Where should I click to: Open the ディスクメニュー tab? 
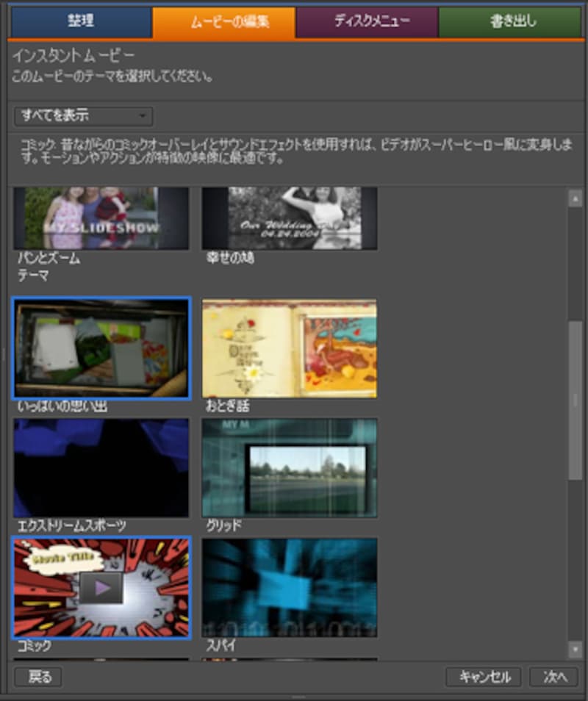pos(367,21)
